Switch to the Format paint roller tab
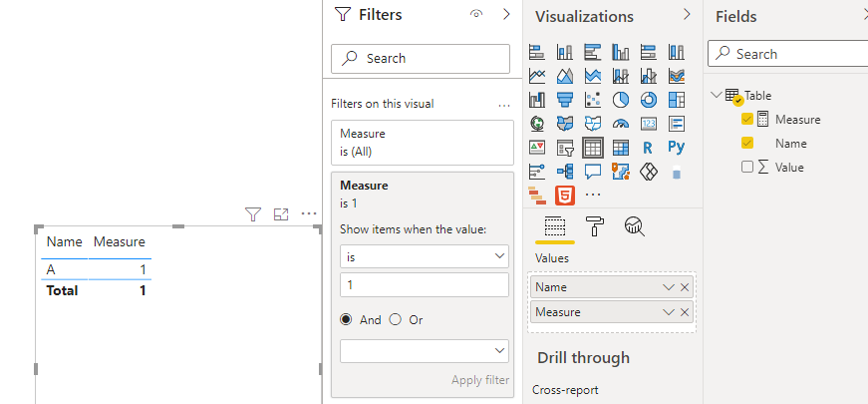 [x=595, y=226]
